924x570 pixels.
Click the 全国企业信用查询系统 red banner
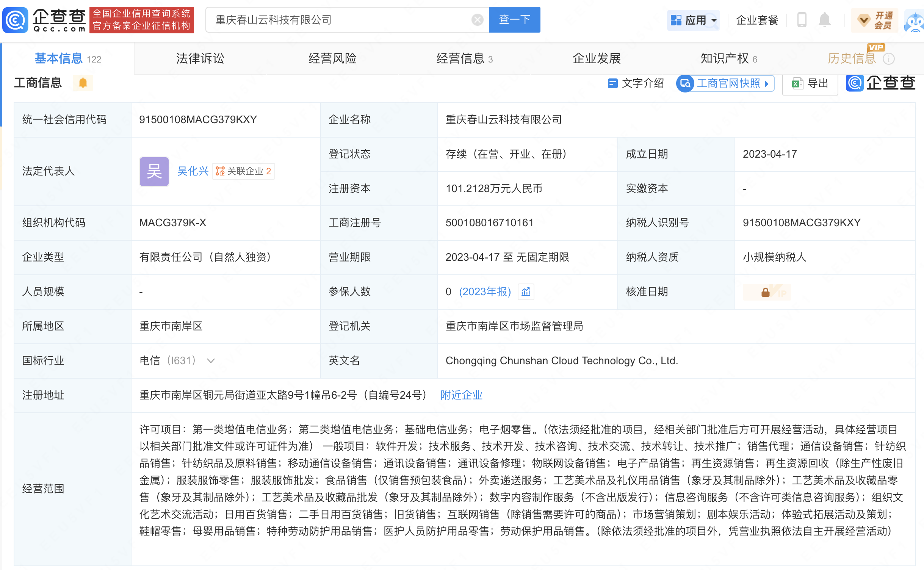pos(141,20)
